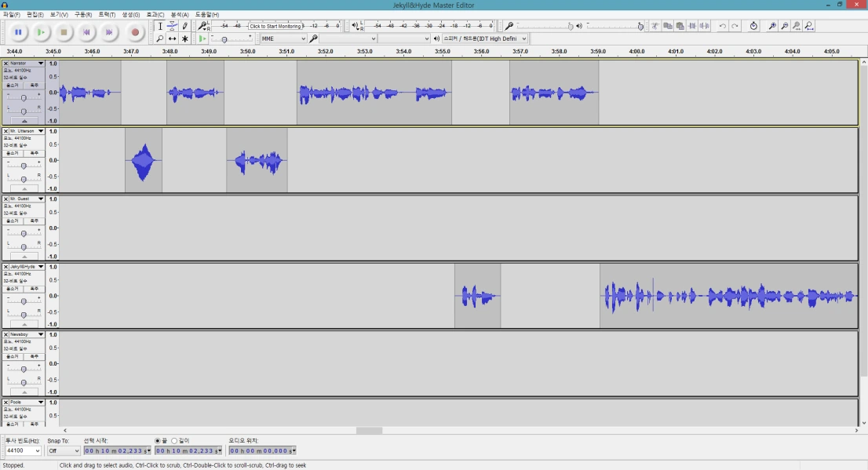This screenshot has width=868, height=470.
Task: Click the Silence audio toolbar icon
Action: [704, 26]
